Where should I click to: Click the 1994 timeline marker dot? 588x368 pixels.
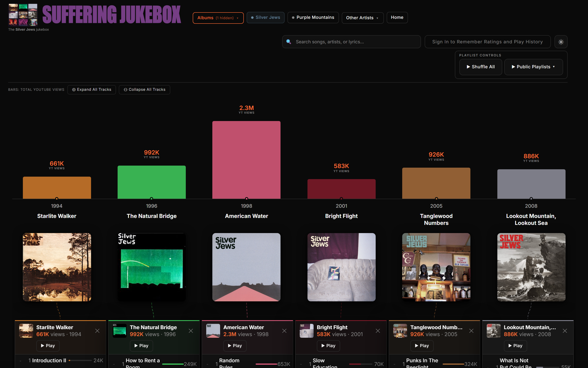click(57, 199)
